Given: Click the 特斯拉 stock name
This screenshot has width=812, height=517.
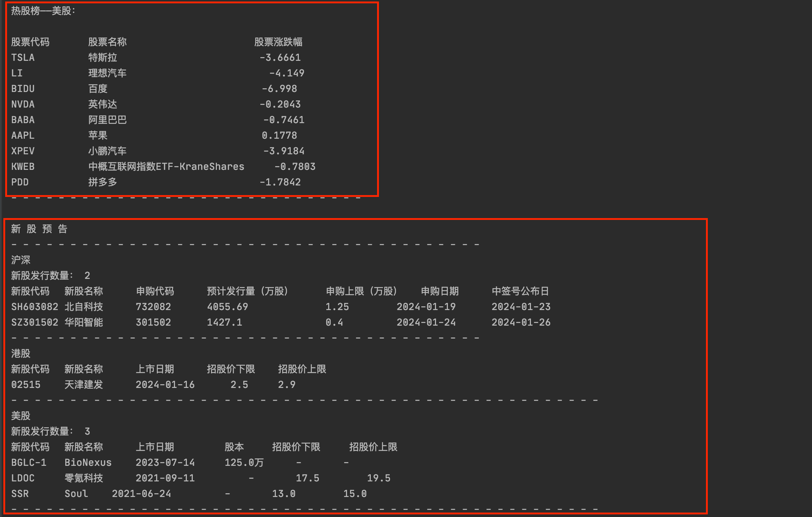Looking at the screenshot, I should [102, 57].
